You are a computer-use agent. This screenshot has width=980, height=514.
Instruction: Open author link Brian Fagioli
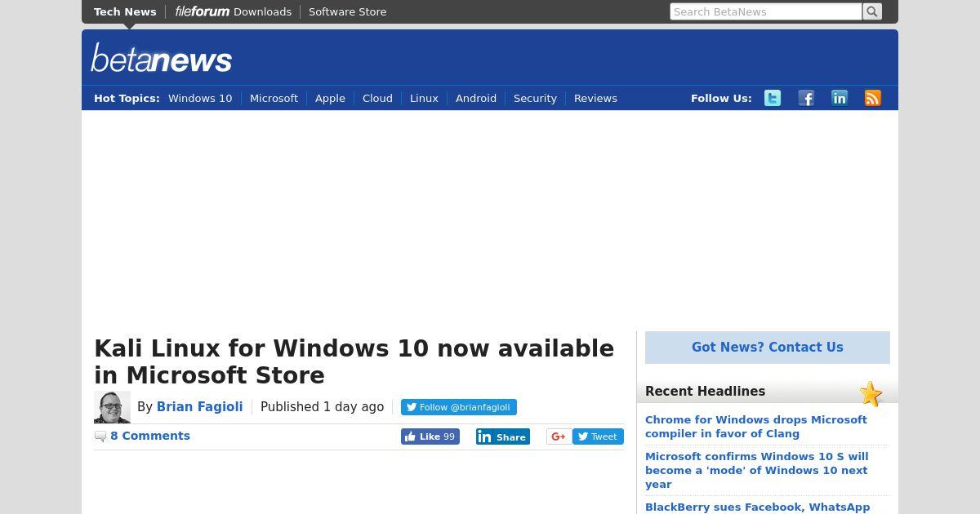coord(199,406)
